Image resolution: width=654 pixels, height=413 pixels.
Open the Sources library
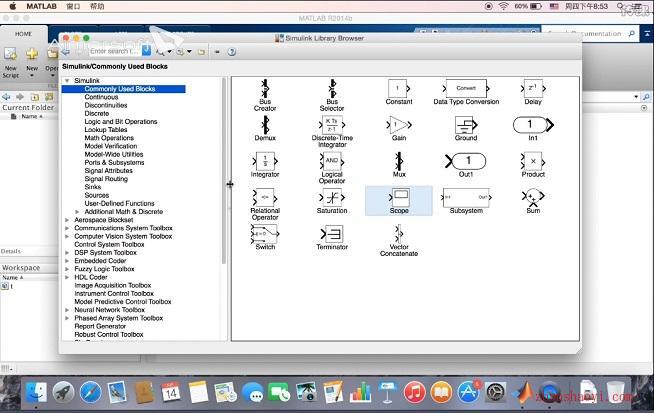[x=96, y=195]
